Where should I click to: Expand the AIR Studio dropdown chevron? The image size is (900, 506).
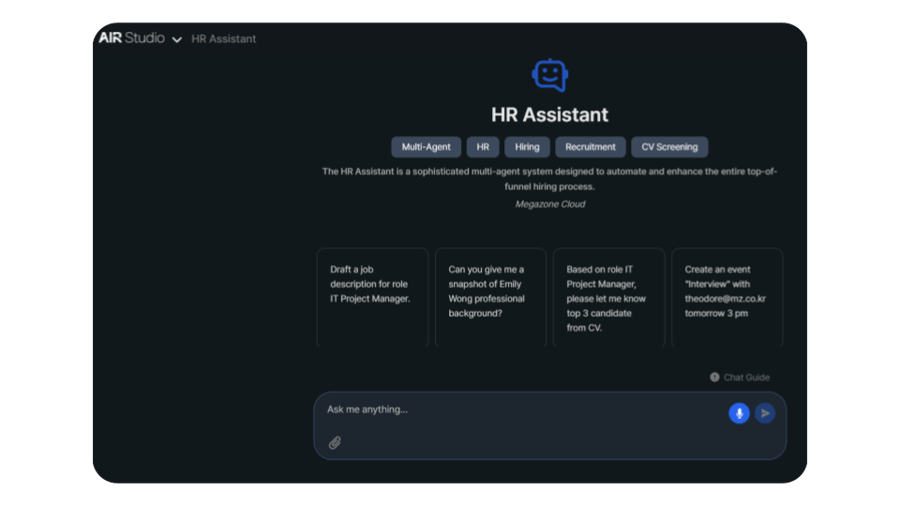[x=177, y=40]
